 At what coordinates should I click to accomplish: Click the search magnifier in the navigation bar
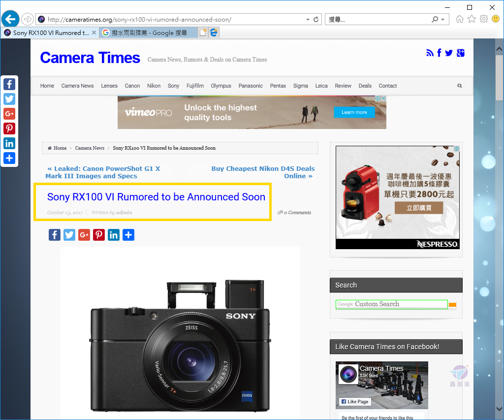click(x=460, y=86)
